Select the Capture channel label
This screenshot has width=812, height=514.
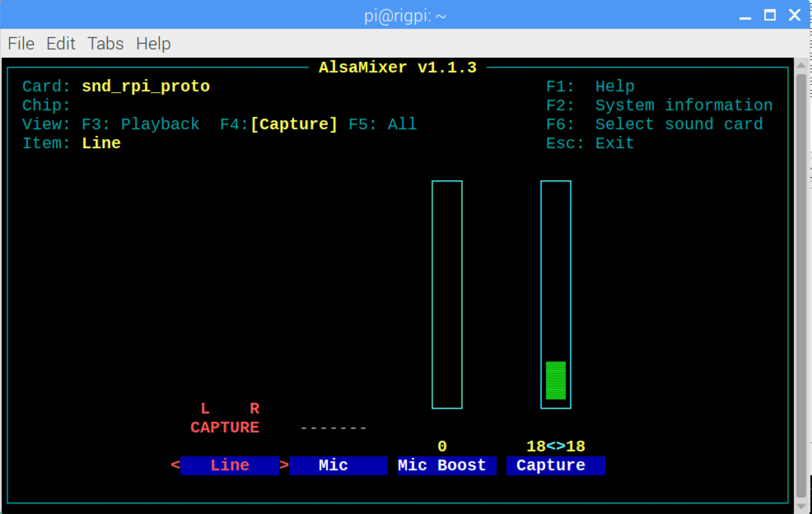[551, 465]
